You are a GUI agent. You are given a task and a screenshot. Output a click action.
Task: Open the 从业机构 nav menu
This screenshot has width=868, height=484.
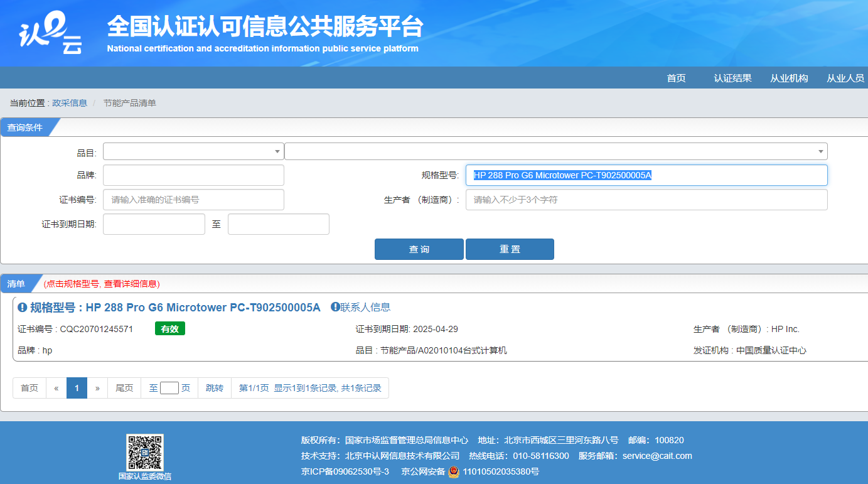click(x=789, y=78)
